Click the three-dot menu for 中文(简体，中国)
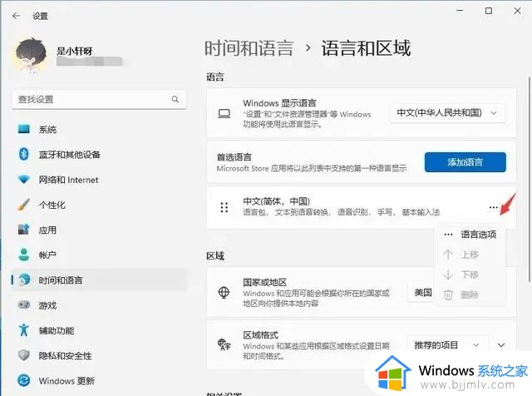Screen dimensions: 532x396 click(x=494, y=207)
